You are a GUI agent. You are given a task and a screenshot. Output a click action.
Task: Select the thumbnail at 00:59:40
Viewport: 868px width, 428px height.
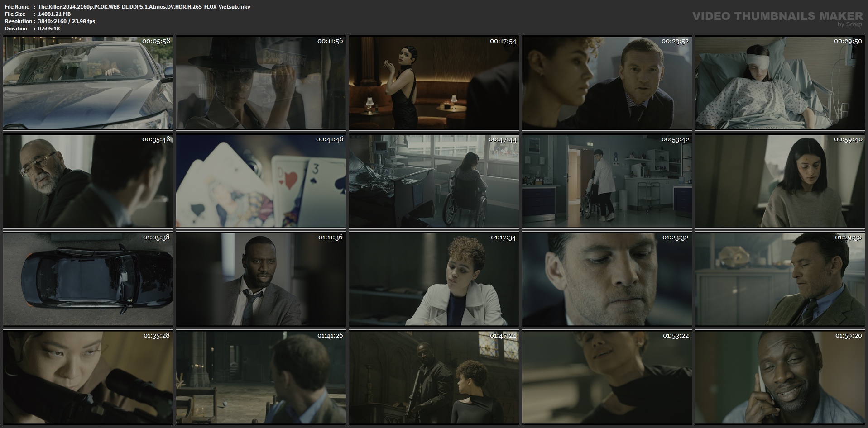(x=780, y=181)
